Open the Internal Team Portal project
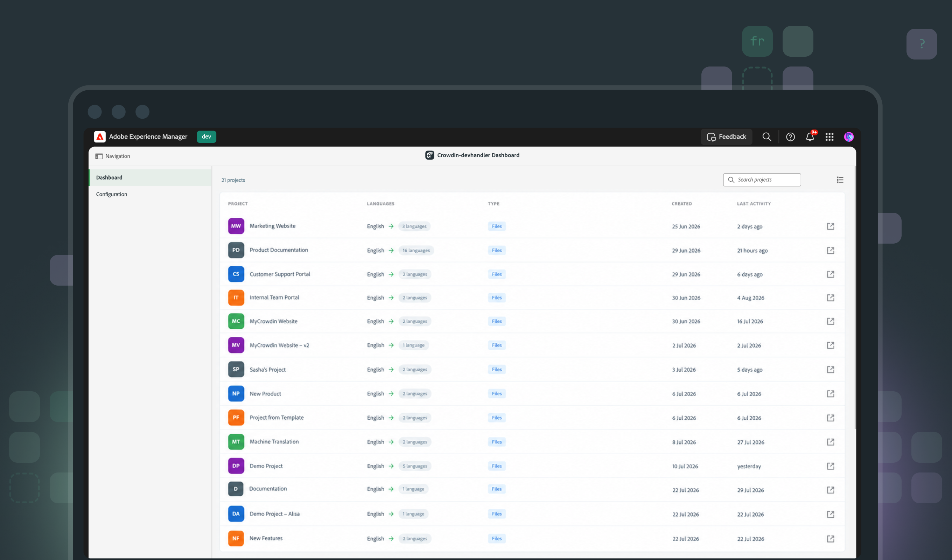This screenshot has height=560, width=952. pyautogui.click(x=274, y=297)
